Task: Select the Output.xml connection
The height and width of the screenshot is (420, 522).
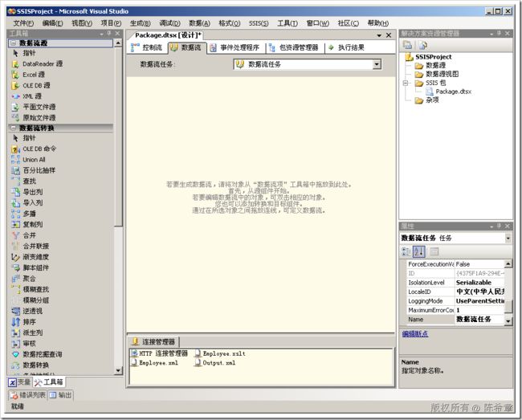Action: click(x=215, y=363)
